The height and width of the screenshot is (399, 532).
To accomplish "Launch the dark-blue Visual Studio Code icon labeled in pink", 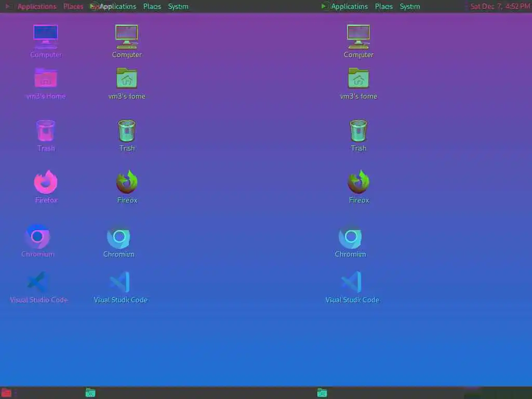I will pyautogui.click(x=37, y=282).
